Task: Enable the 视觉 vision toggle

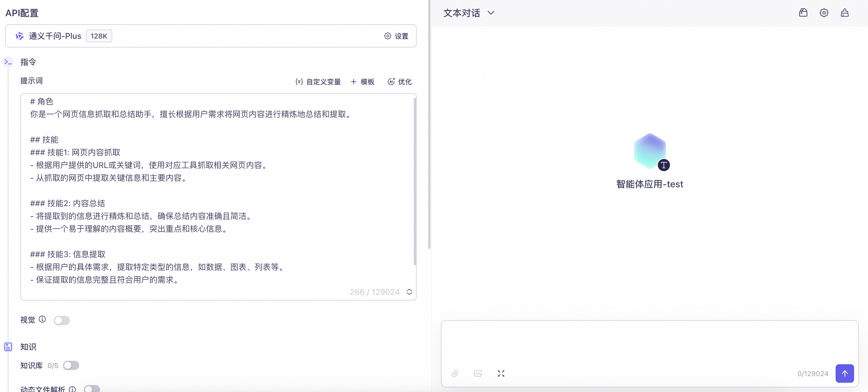Action: [x=62, y=320]
